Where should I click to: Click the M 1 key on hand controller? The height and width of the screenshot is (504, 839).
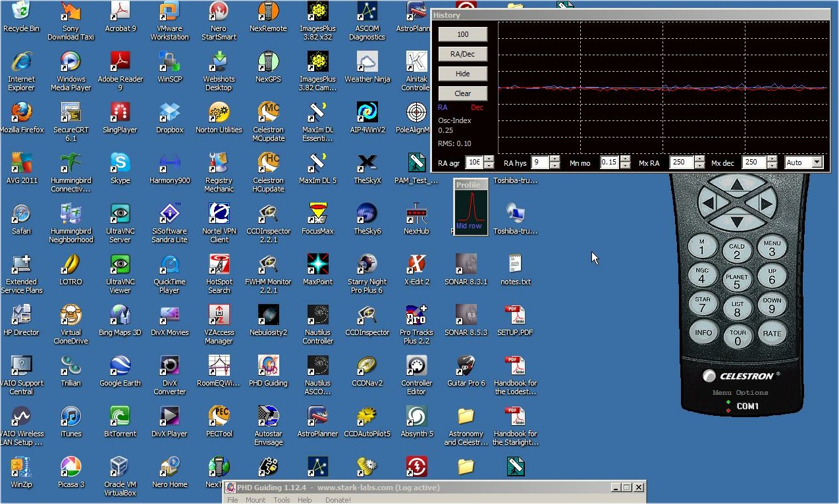[x=701, y=247]
